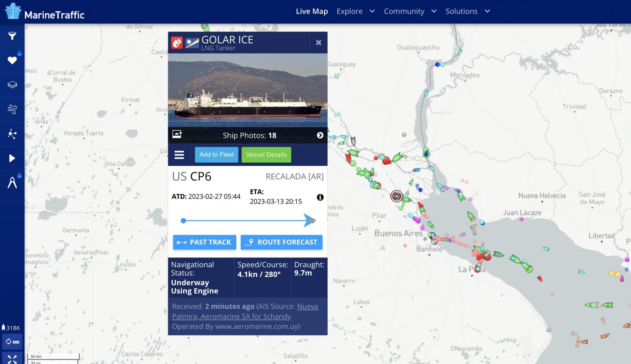Click the Underway Using Engine status
The height and width of the screenshot is (364, 631).
(195, 287)
